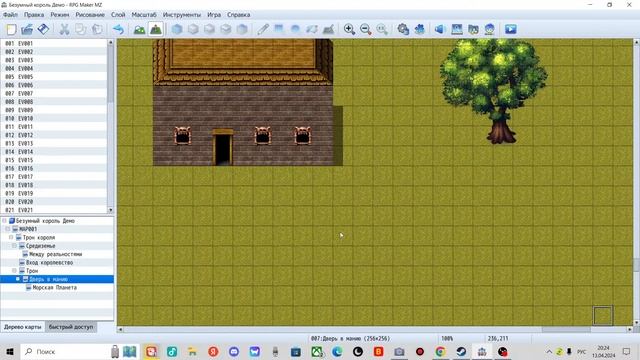Open the Масштаб menu
Image resolution: width=640 pixels, height=360 pixels.
144,15
